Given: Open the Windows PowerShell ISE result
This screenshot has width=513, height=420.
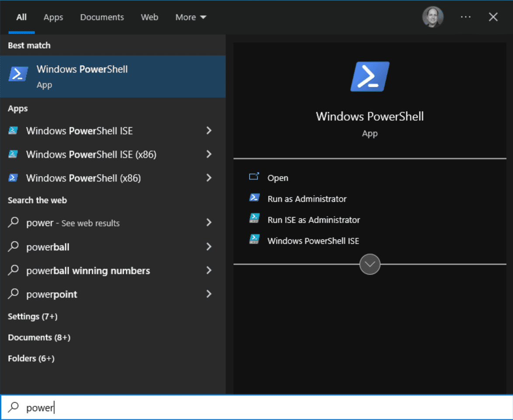Looking at the screenshot, I should [x=113, y=131].
